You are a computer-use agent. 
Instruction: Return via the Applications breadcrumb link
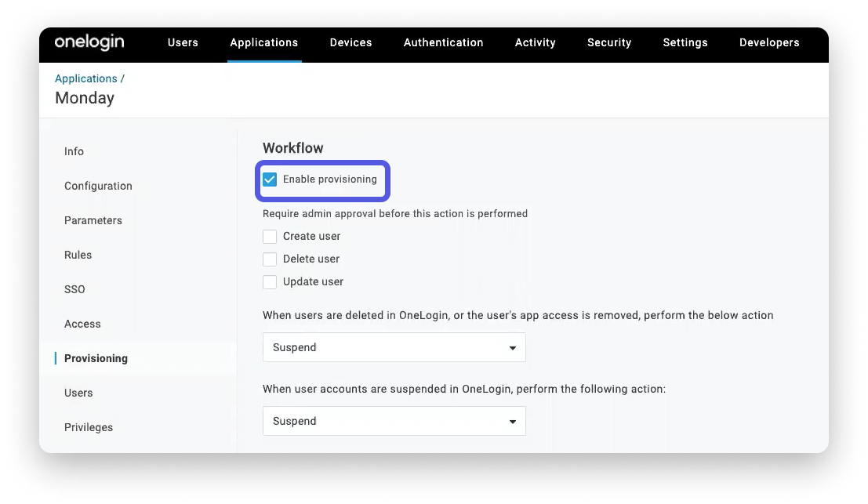(x=86, y=78)
